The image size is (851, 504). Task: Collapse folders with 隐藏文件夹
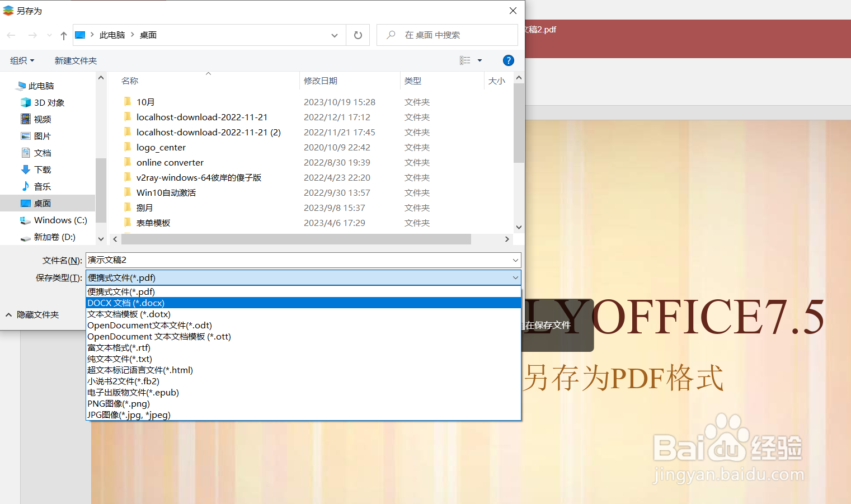tap(32, 315)
